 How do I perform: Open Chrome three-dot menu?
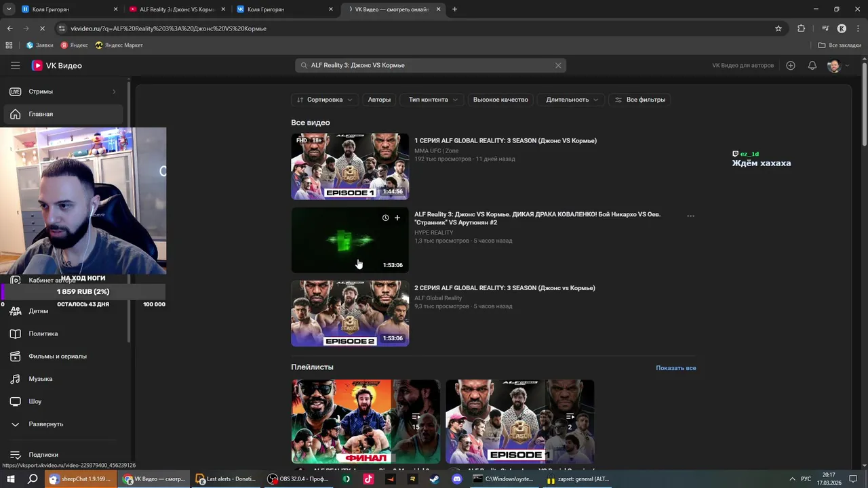click(x=858, y=28)
